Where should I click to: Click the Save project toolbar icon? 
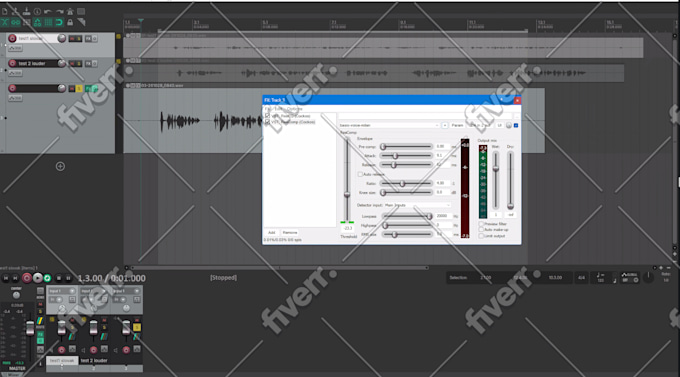pyautogui.click(x=26, y=11)
